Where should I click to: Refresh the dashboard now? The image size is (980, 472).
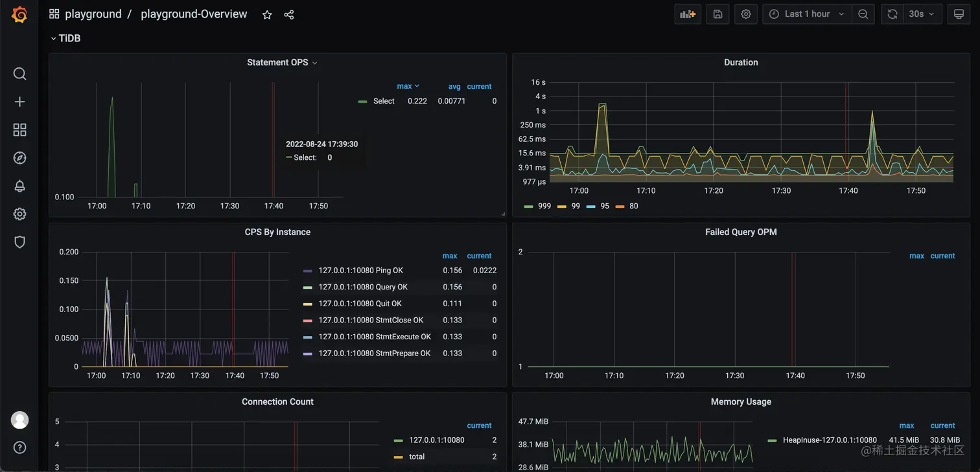point(892,14)
